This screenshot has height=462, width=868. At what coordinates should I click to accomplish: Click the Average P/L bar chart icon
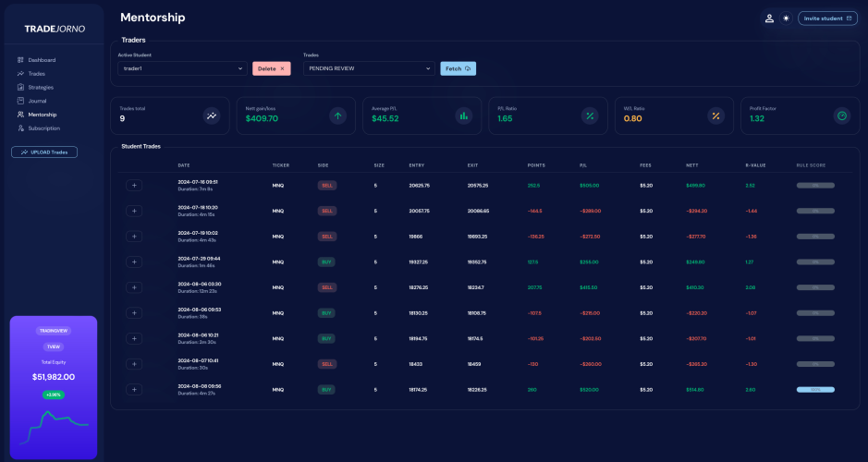tap(464, 115)
